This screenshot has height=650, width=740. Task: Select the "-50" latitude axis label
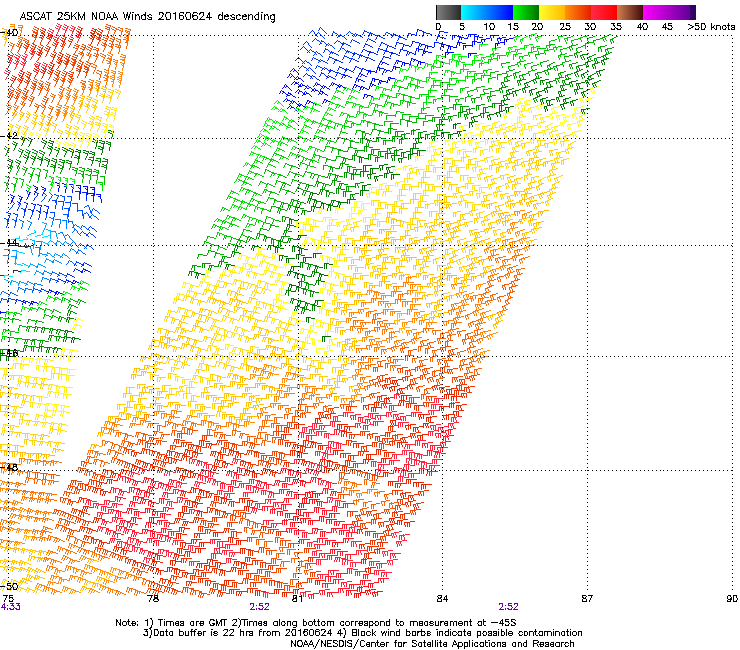pos(10,586)
